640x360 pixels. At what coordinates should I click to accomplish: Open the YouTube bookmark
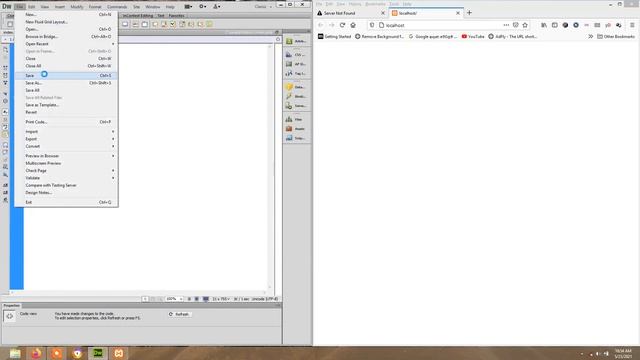(473, 36)
